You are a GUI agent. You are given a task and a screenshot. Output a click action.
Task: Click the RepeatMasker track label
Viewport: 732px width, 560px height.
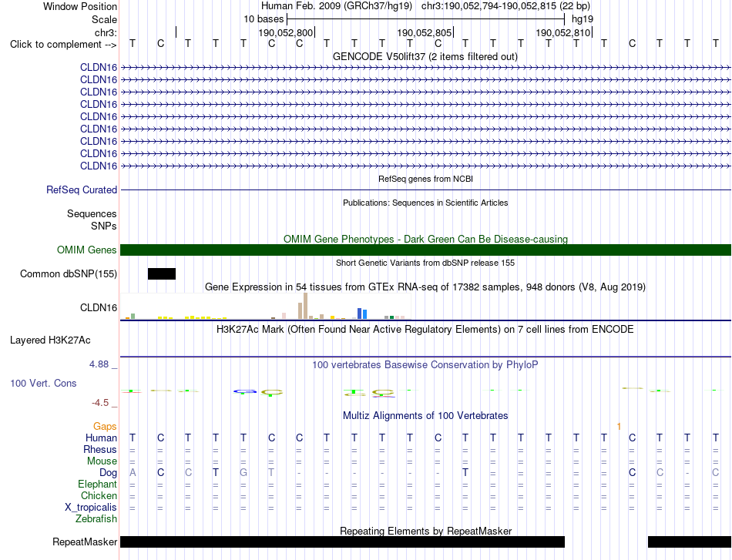click(x=85, y=542)
